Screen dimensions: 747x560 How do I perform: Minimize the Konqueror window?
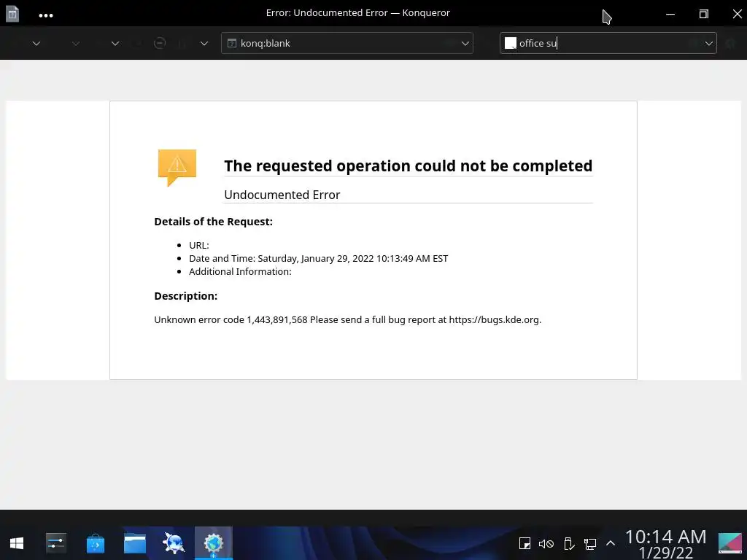(x=670, y=15)
